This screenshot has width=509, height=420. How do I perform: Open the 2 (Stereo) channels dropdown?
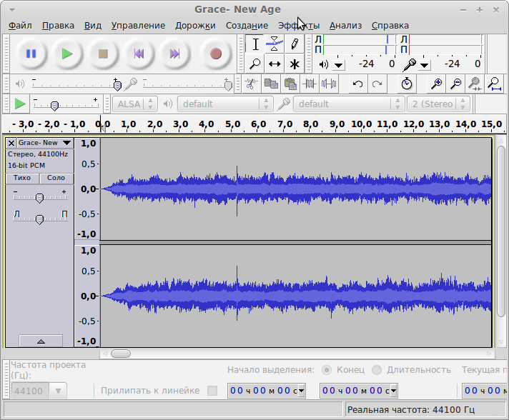tap(438, 104)
